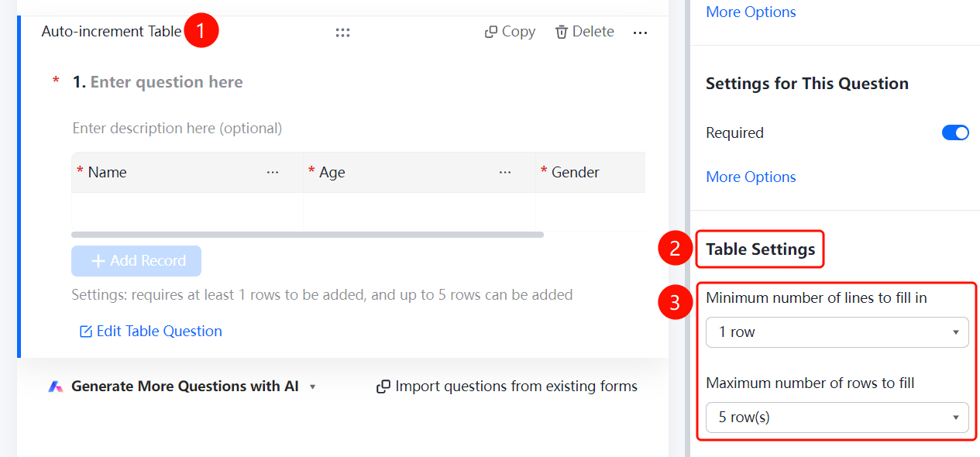
Task: Click the 'Minimum number of lines to fill in' label
Action: click(817, 297)
